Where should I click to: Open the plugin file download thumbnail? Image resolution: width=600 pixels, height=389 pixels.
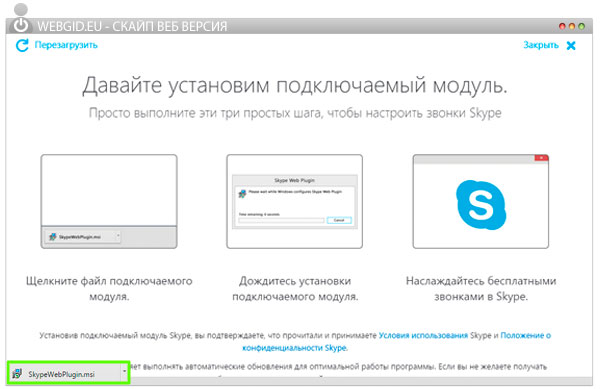click(109, 201)
